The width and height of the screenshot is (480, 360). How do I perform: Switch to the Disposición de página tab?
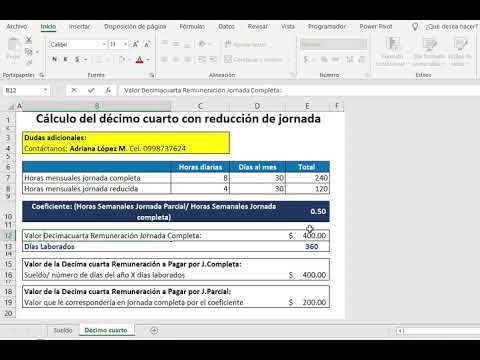coord(135,26)
